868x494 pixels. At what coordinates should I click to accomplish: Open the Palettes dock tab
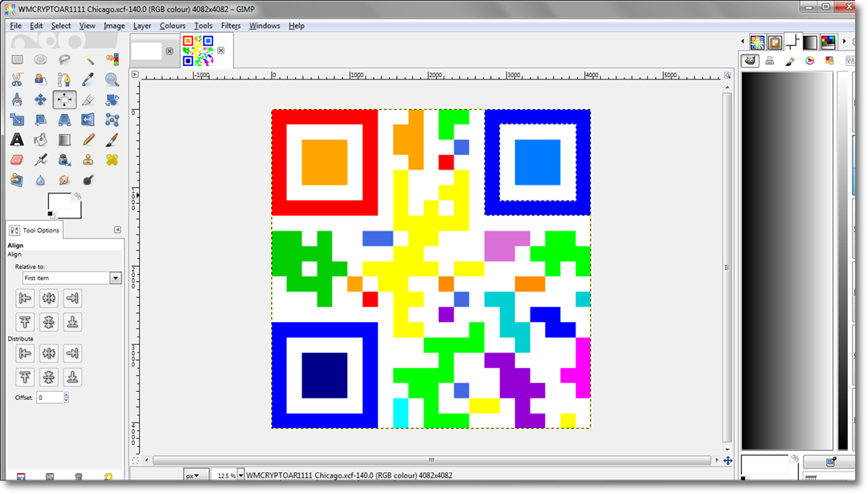pyautogui.click(x=828, y=42)
